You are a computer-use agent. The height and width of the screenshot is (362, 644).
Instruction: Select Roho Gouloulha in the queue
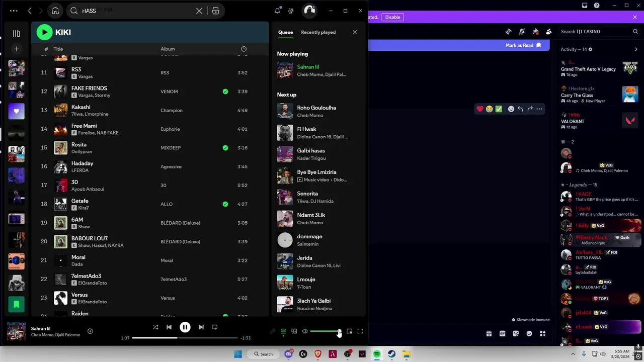pyautogui.click(x=318, y=111)
